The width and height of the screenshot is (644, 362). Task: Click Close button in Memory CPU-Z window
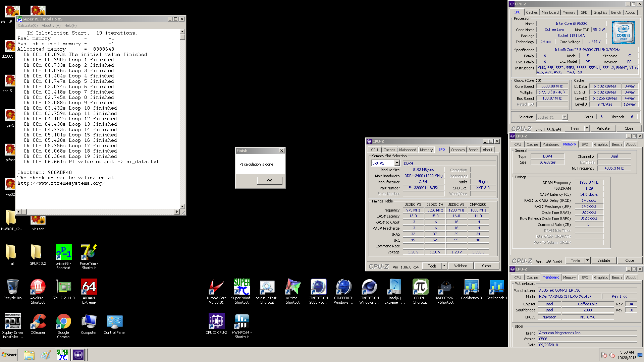[630, 260]
